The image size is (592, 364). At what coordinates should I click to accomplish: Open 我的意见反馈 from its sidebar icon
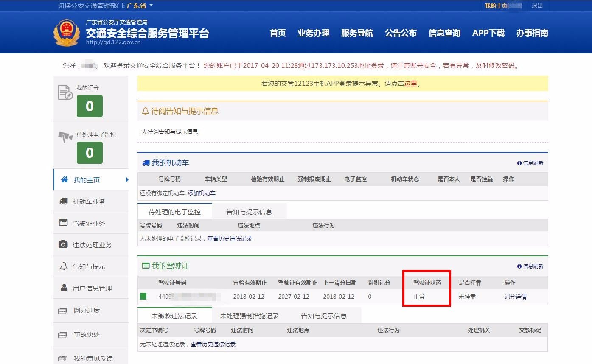[64, 358]
